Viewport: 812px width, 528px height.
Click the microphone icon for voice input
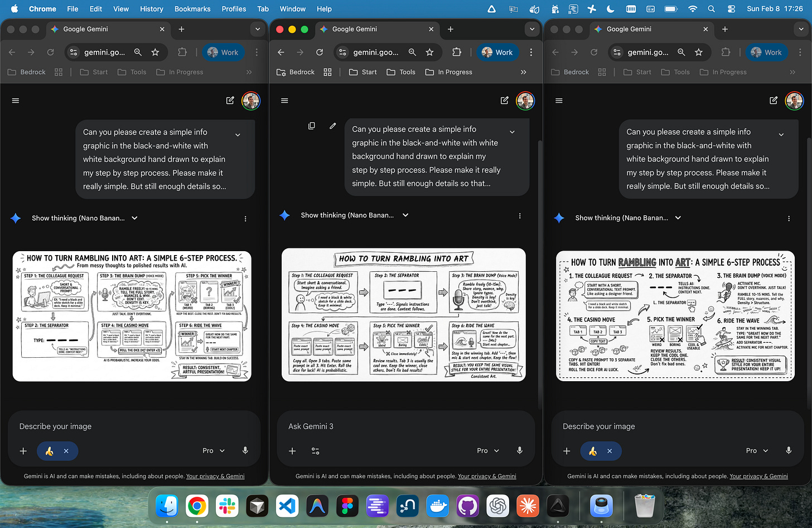tap(520, 450)
